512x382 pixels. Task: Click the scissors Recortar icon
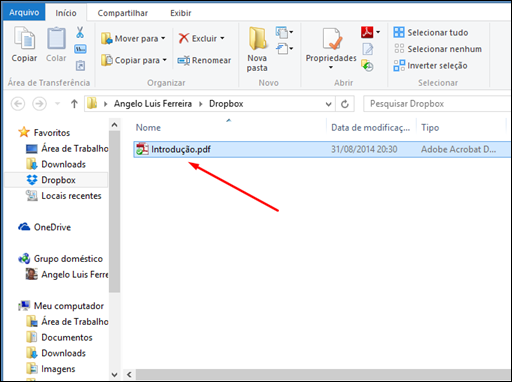[x=80, y=32]
